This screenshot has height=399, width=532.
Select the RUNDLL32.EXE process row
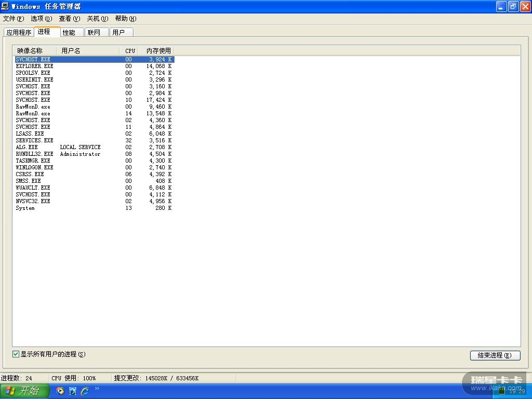point(94,154)
